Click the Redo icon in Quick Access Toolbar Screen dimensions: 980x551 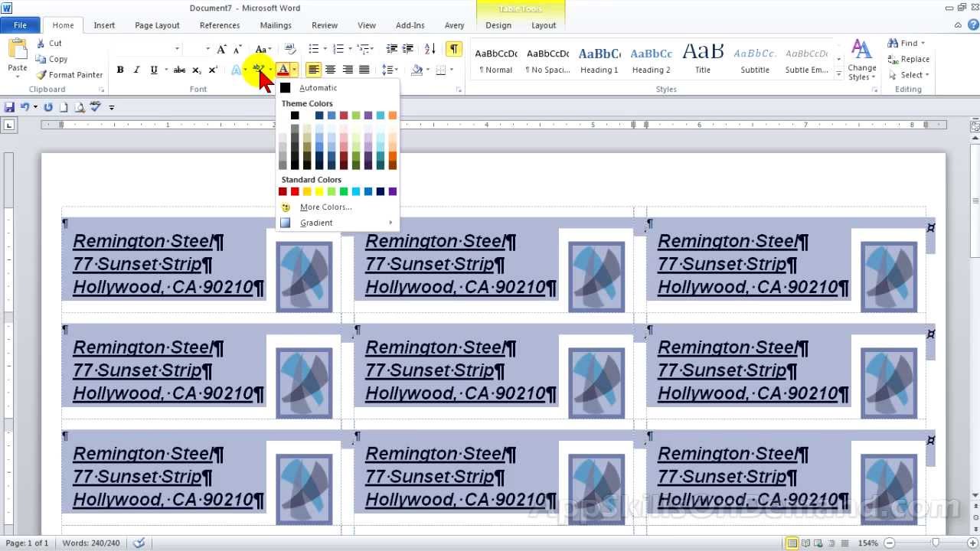tap(48, 107)
